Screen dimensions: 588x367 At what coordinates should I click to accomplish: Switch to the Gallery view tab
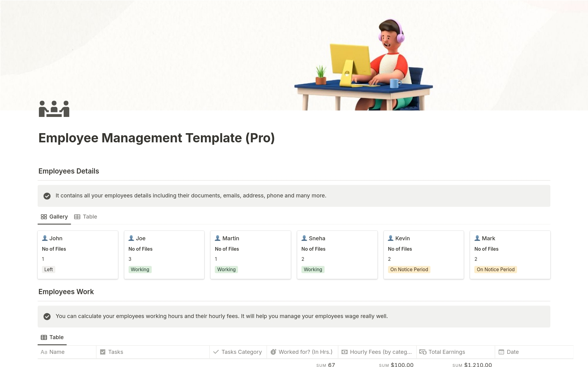coord(54,217)
